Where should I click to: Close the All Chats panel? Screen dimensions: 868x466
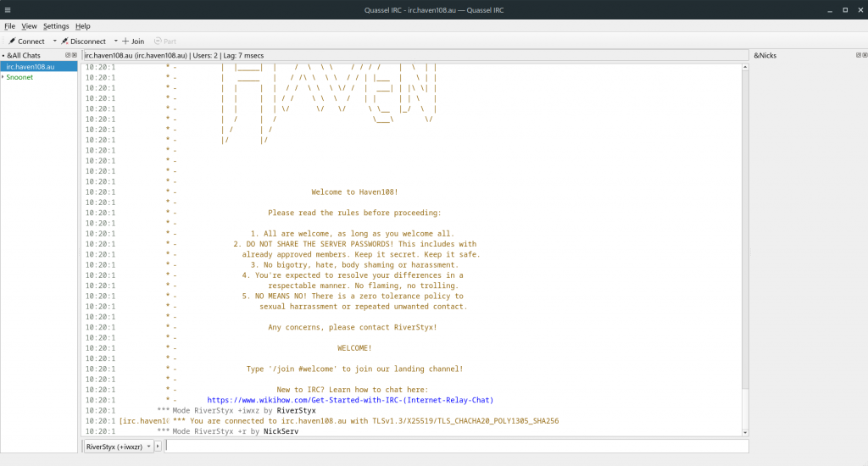(75, 55)
